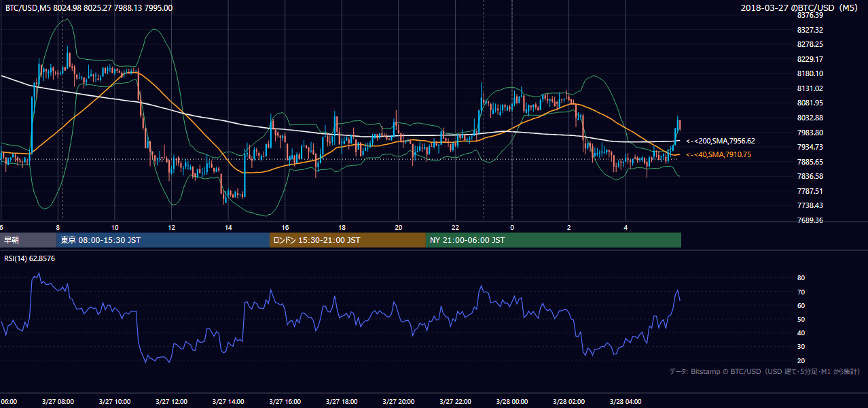The image size is (868, 408).
Task: Click the 3/28 02:00 time label
Action: click(x=568, y=401)
